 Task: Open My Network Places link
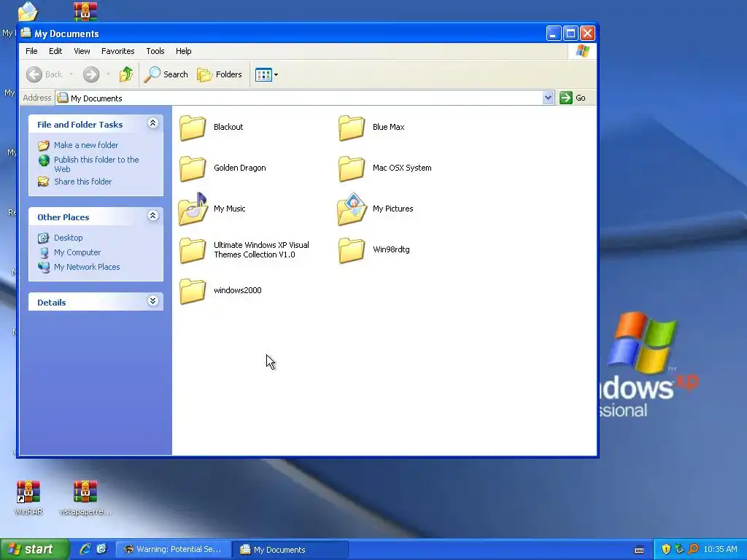click(87, 267)
